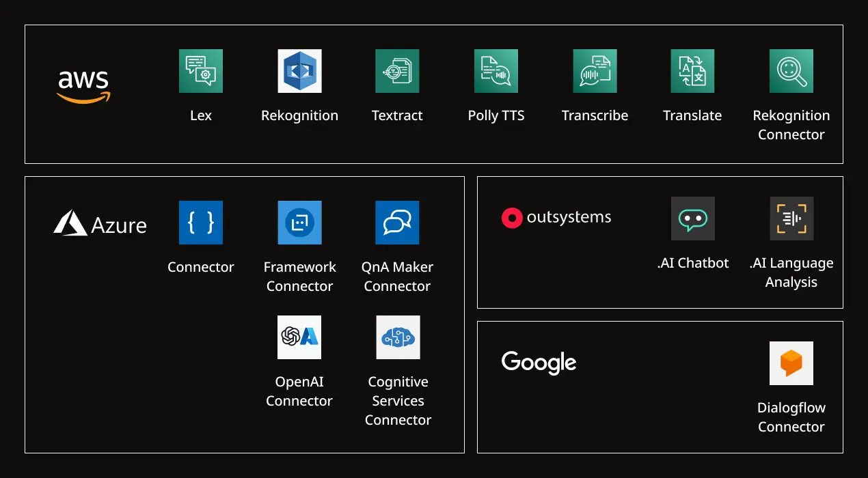Click the Transcribe service icon
Viewport: 868px width, 478px height.
click(x=594, y=70)
